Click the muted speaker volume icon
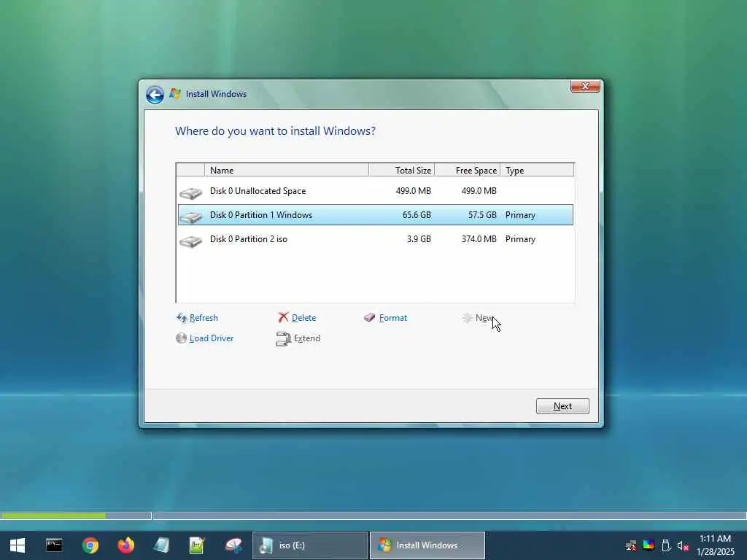747x560 pixels. [683, 545]
